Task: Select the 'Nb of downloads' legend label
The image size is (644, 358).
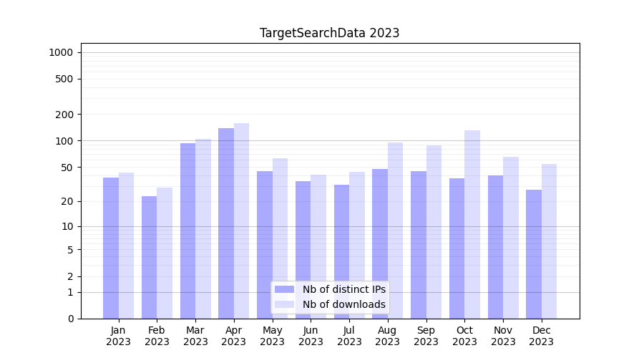Action: (x=343, y=304)
